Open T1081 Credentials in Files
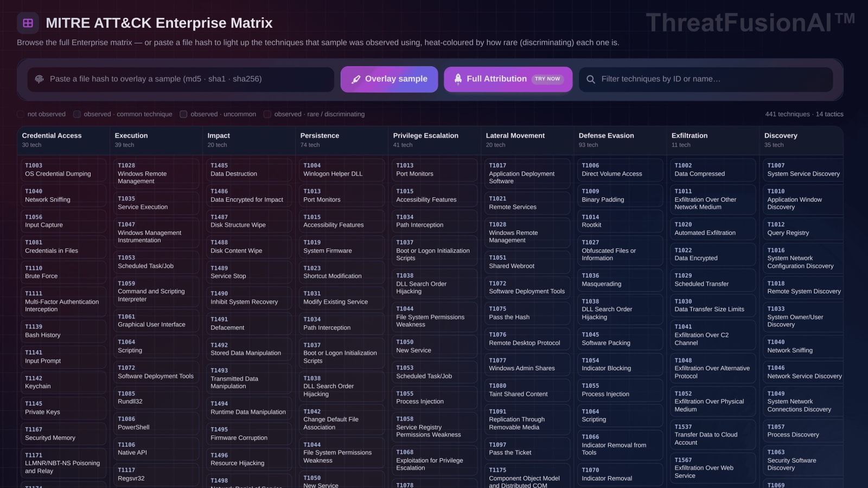Viewport: 868px width, 488px height. (63, 247)
